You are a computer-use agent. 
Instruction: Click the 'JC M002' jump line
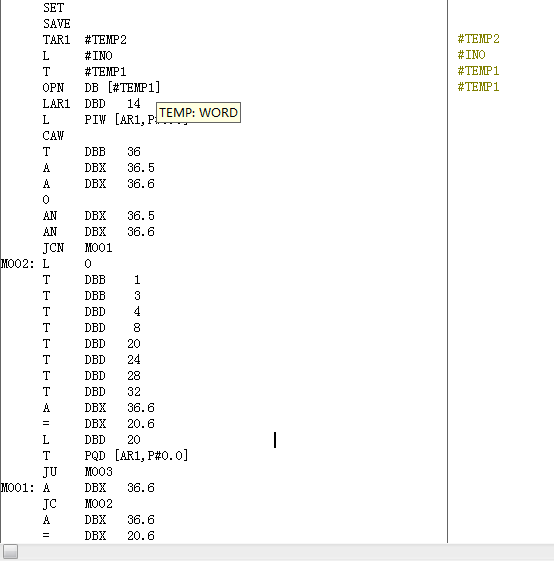tap(77, 504)
